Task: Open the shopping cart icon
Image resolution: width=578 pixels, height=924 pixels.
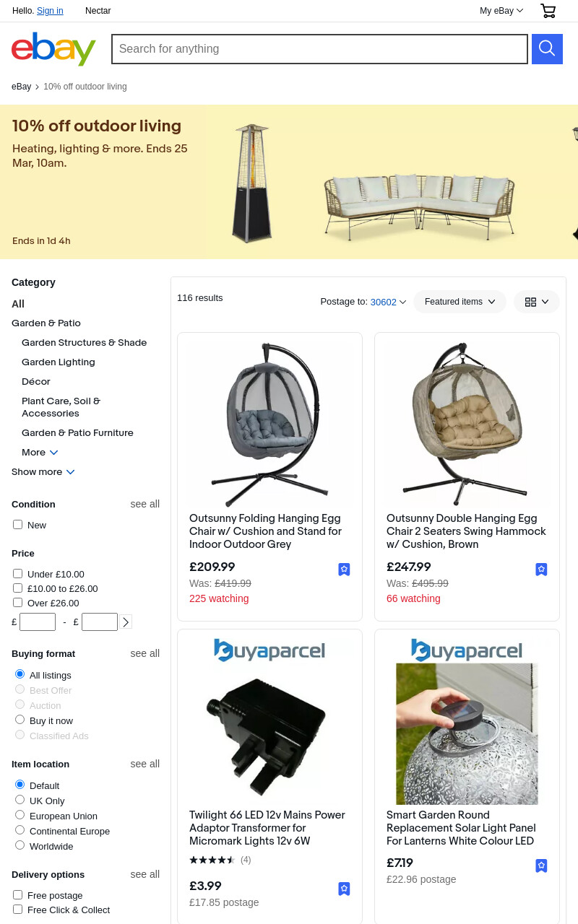Action: click(548, 11)
